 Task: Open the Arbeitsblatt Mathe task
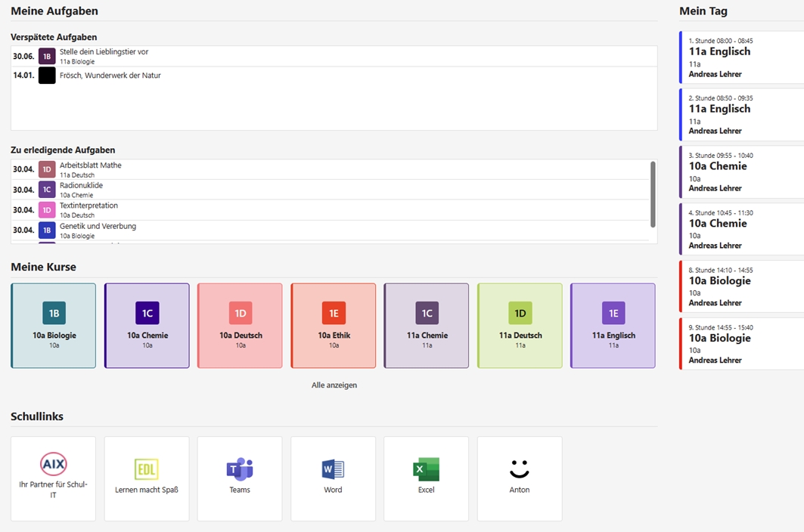[x=331, y=169]
